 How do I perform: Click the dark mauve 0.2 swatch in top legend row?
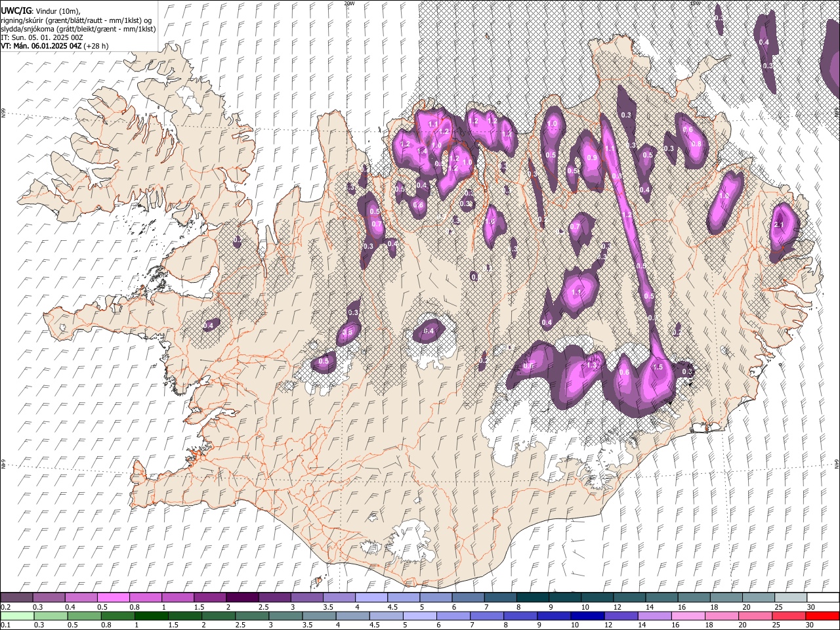coord(16,597)
